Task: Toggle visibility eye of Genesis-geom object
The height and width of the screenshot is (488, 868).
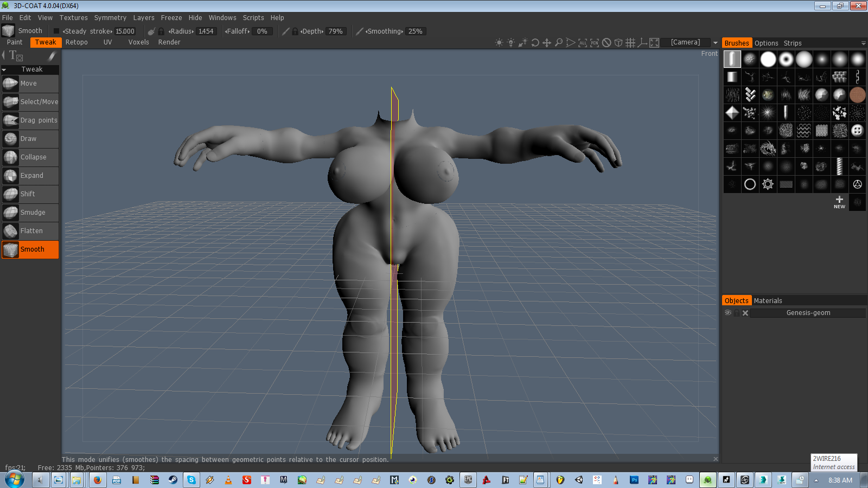Action: click(728, 313)
